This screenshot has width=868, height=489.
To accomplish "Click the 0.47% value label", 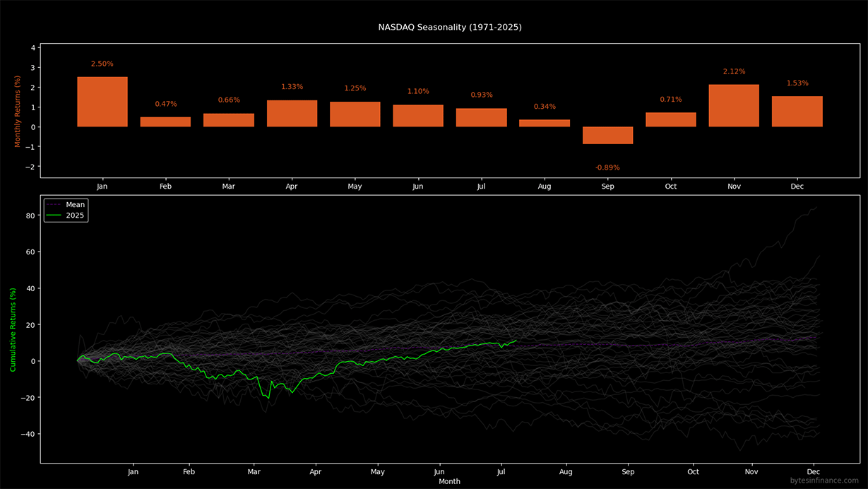I will [x=165, y=105].
